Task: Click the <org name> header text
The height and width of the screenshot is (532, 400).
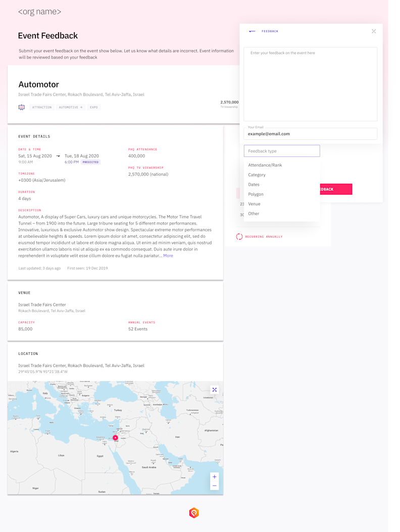Action: pos(40,12)
